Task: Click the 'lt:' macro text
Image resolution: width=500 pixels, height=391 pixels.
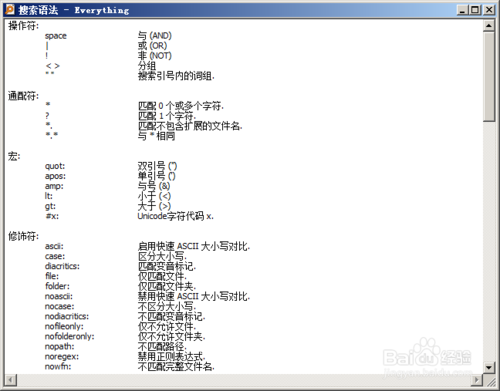Action: click(49, 196)
